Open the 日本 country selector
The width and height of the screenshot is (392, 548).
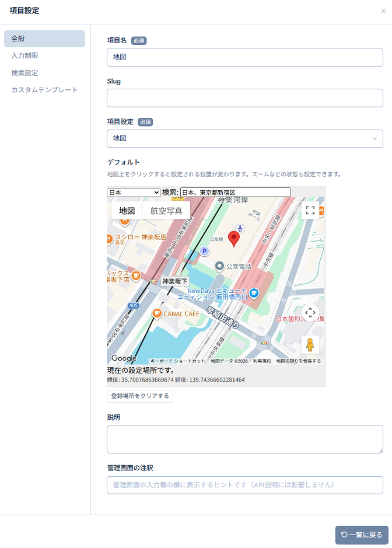[134, 192]
